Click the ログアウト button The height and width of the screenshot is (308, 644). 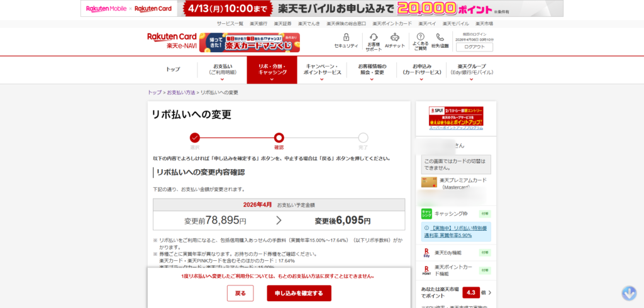click(474, 47)
